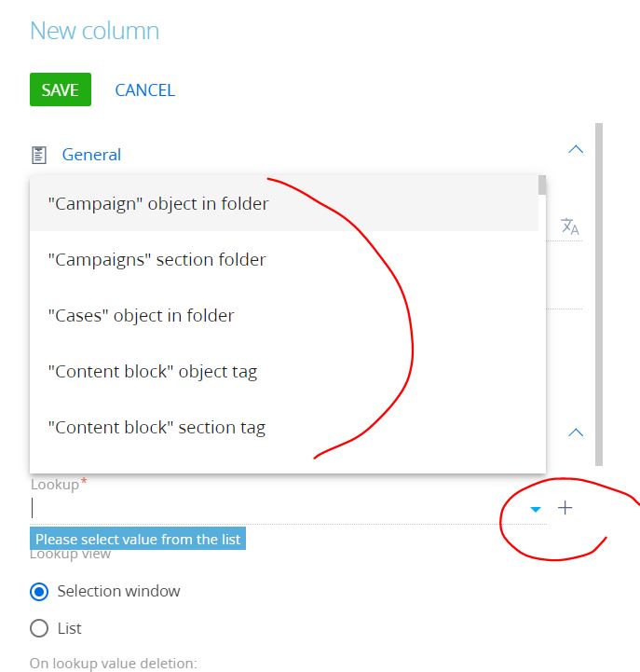This screenshot has height=672, width=640.
Task: Click the dropdown list scrollbar thumb
Action: pos(542,185)
